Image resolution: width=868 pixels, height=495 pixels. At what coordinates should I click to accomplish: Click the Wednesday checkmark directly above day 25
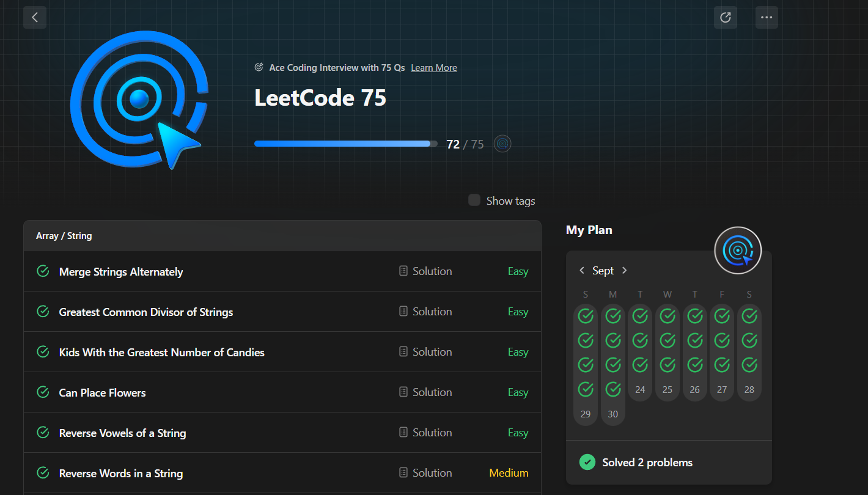668,365
